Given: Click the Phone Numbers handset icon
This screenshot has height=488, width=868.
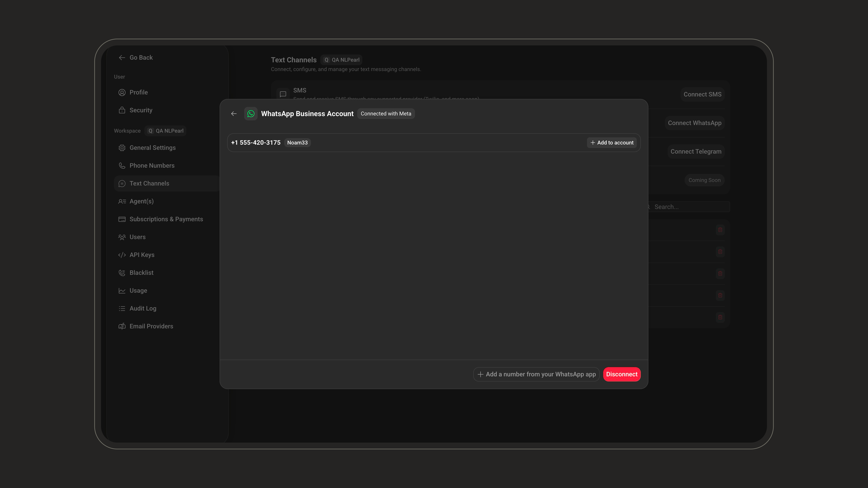Looking at the screenshot, I should (x=122, y=166).
